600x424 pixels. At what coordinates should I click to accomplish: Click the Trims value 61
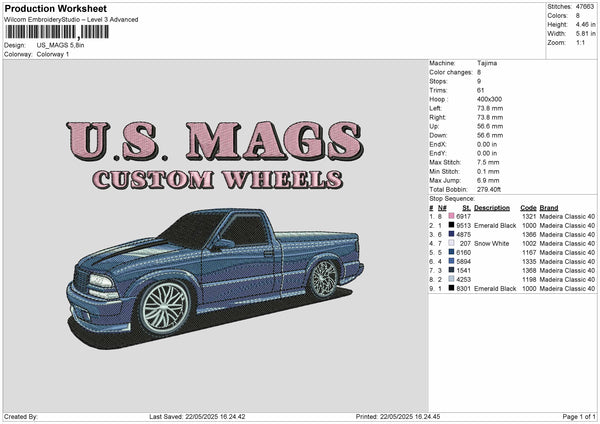(x=481, y=90)
